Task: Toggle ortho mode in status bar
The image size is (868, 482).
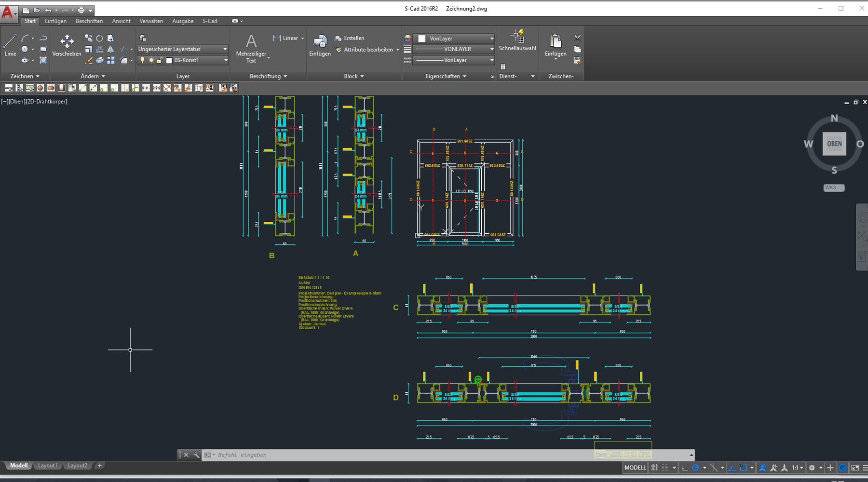Action: tap(684, 468)
